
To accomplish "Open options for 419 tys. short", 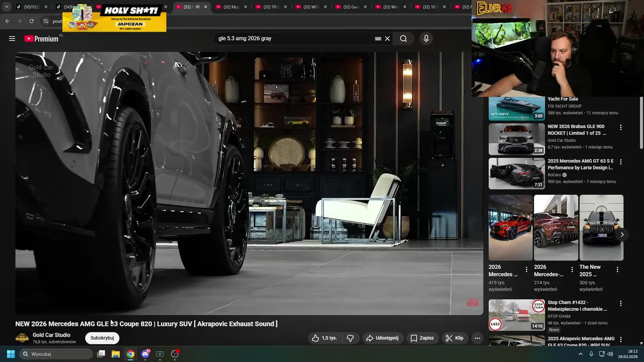I will click(x=527, y=270).
